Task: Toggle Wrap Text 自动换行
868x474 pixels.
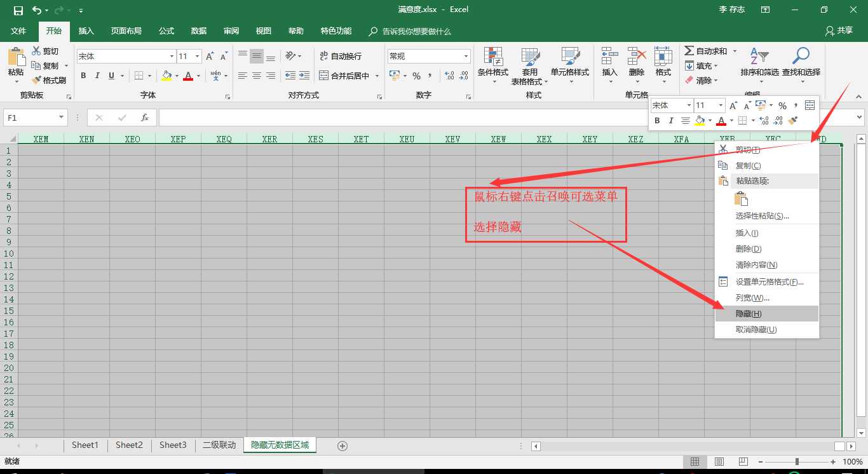Action: click(341, 56)
